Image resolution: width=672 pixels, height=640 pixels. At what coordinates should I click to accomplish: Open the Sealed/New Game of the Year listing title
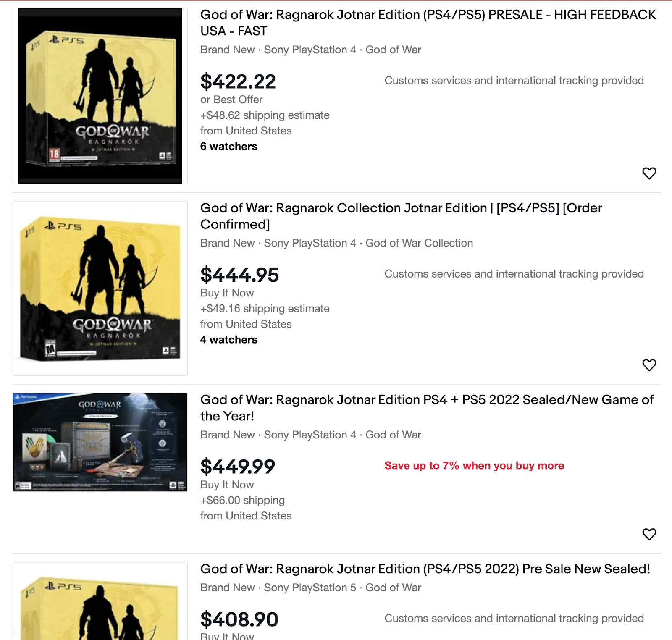[x=427, y=408]
